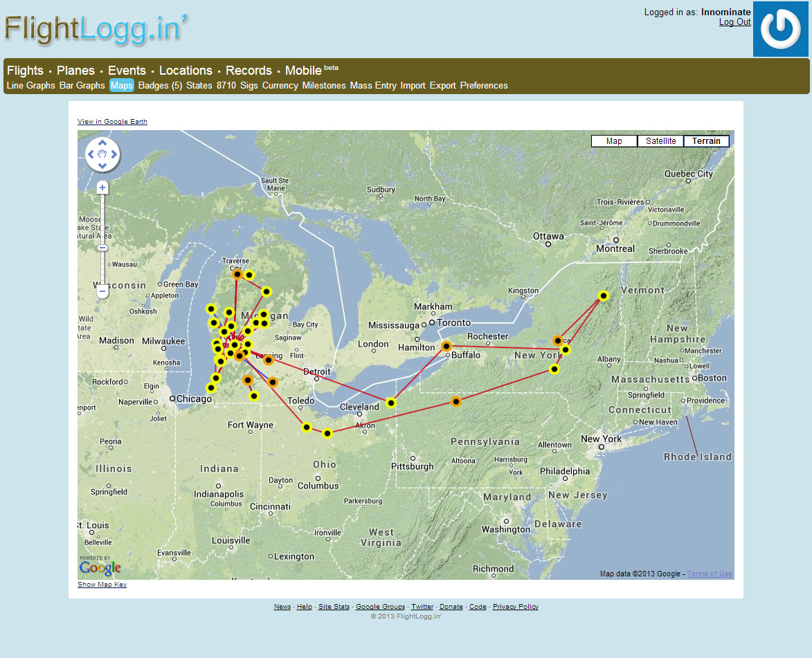The width and height of the screenshot is (812, 658).
Task: Click the Code footer link
Action: (478, 607)
